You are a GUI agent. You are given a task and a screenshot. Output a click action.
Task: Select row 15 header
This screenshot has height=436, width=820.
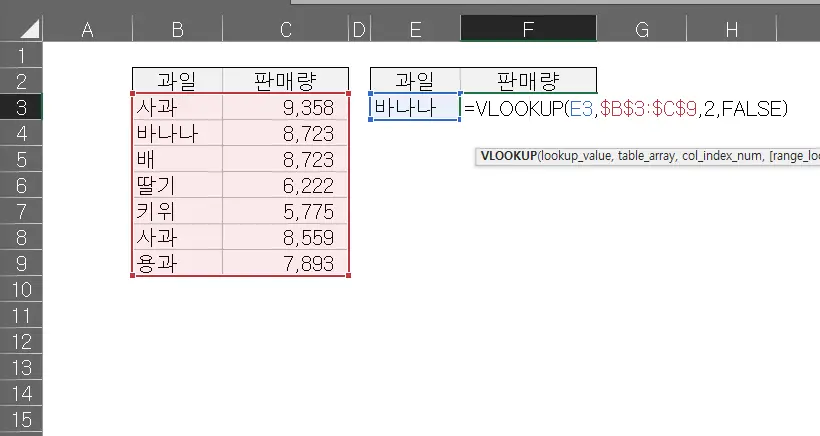coord(21,420)
